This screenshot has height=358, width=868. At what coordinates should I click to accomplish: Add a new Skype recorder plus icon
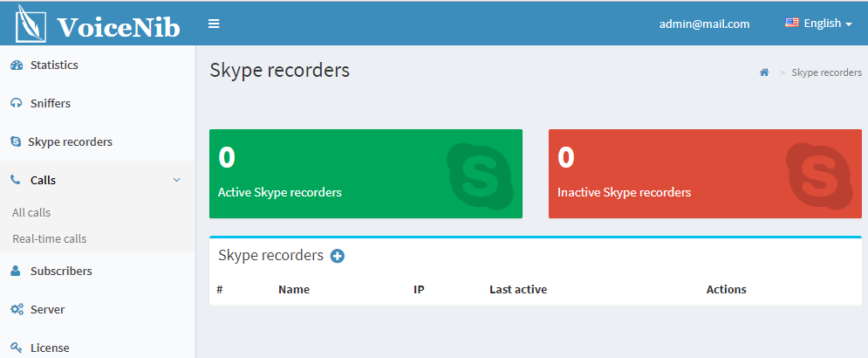pyautogui.click(x=337, y=256)
